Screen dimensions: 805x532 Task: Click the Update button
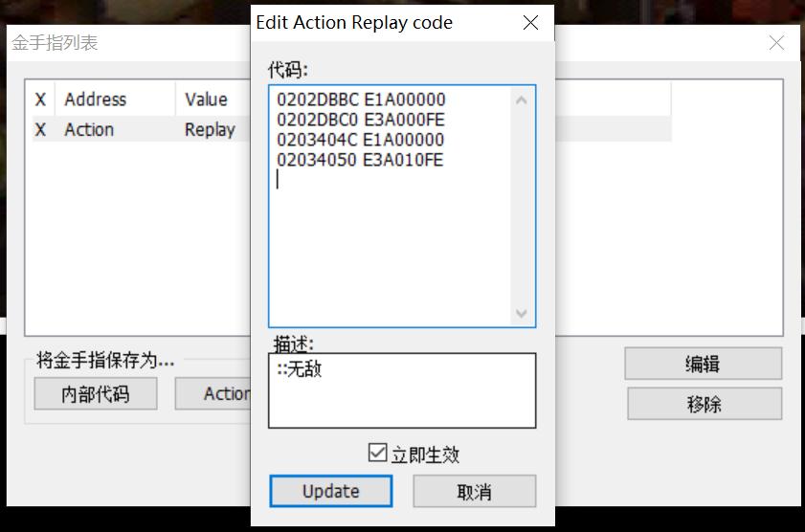(x=330, y=491)
